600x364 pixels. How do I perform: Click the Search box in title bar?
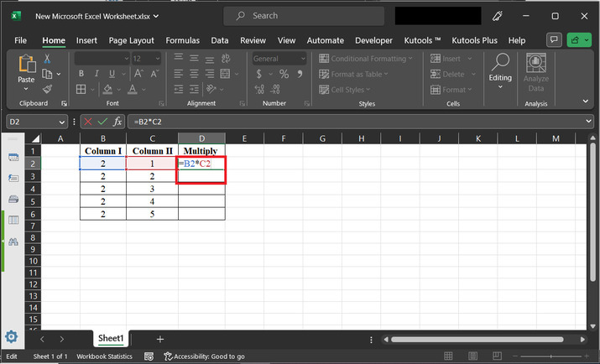(304, 16)
